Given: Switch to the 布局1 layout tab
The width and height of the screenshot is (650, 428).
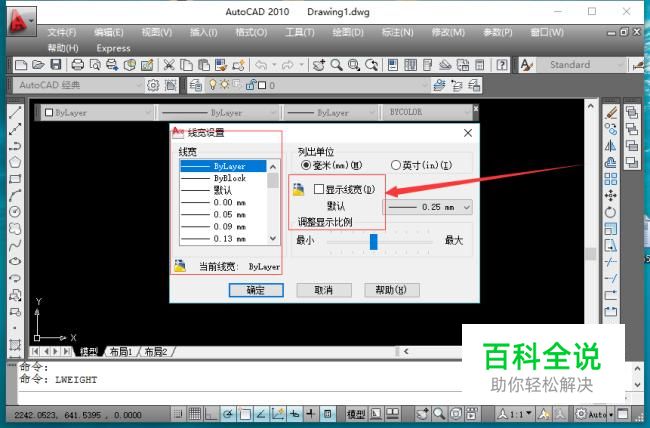Looking at the screenshot, I should (x=121, y=352).
